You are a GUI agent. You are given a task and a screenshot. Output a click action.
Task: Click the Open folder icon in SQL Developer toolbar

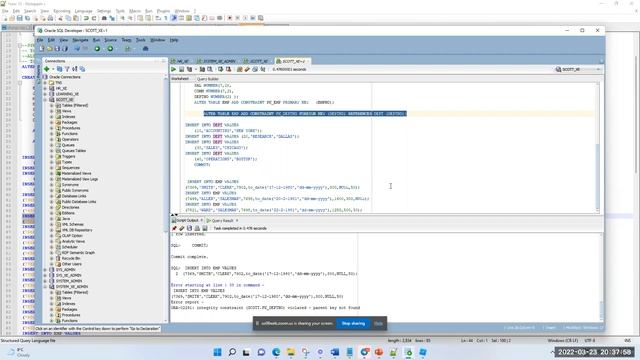pyautogui.click(x=49, y=49)
